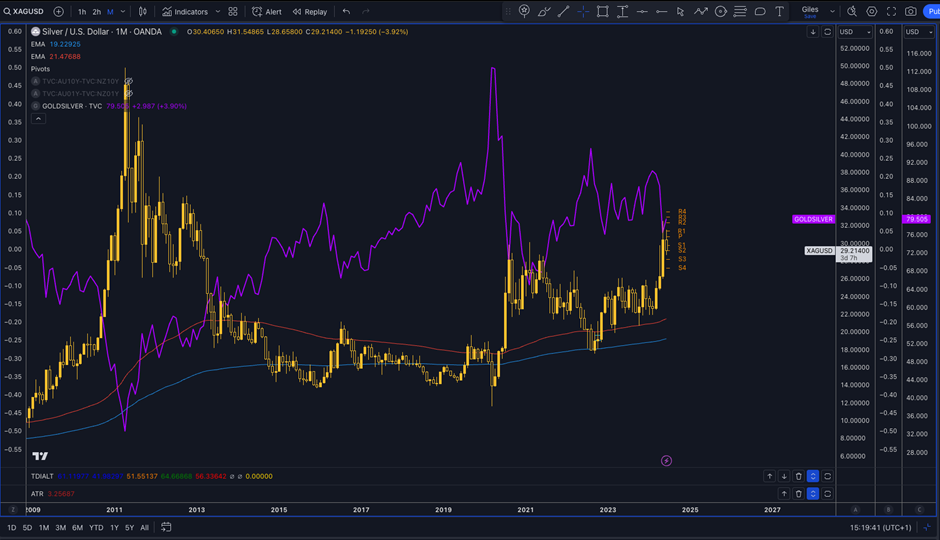Select the brush drawing tool
This screenshot has width=940, height=540.
coord(543,12)
